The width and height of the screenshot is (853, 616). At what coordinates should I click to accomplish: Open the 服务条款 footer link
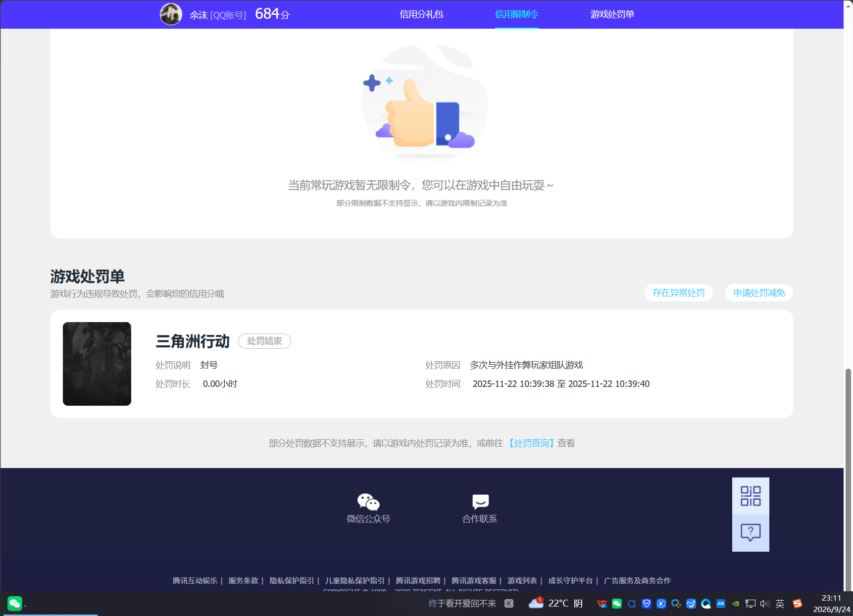tap(243, 580)
